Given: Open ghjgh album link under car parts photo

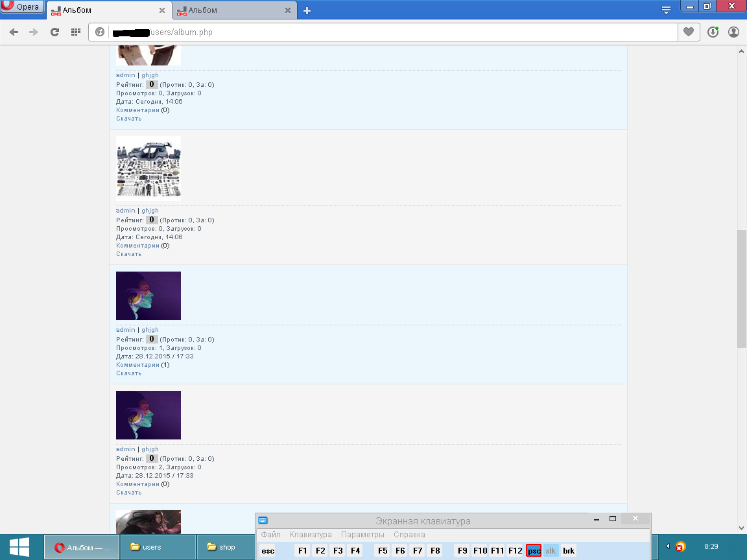Looking at the screenshot, I should [x=150, y=211].
